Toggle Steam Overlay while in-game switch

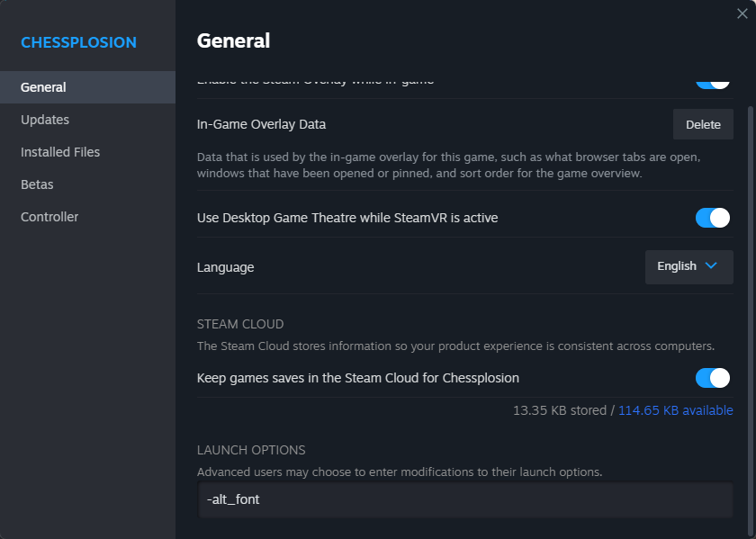[712, 84]
